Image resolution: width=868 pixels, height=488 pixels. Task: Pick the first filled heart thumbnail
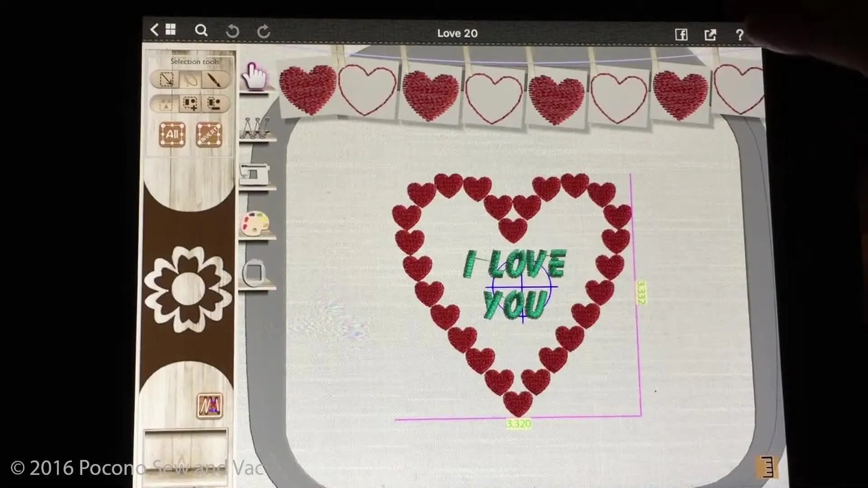[308, 90]
